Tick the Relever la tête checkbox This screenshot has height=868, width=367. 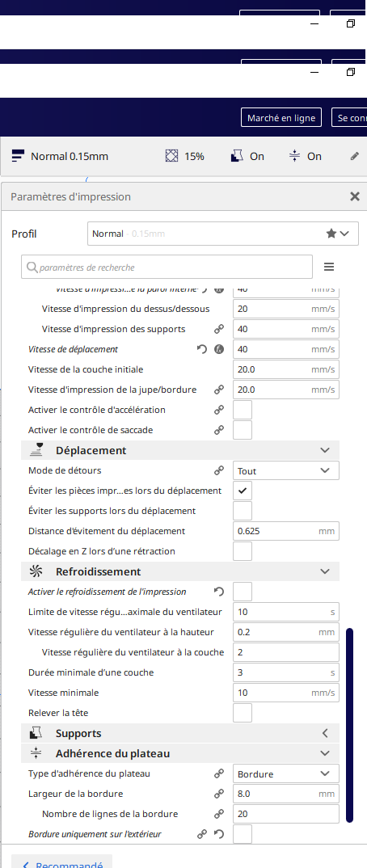243,713
